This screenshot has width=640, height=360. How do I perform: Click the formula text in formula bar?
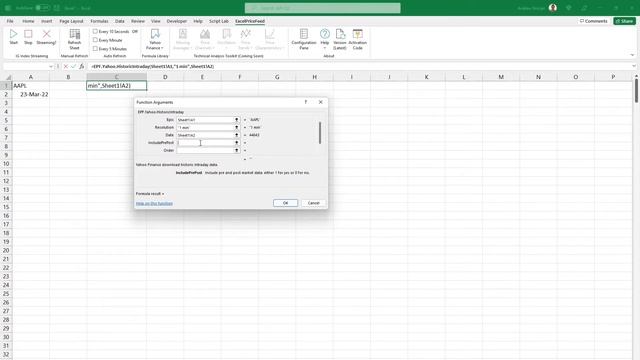[x=153, y=66]
